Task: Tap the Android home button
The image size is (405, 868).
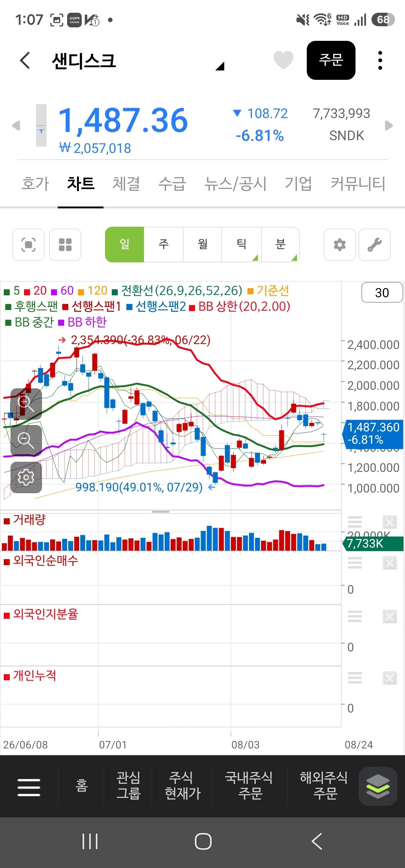Action: tap(203, 841)
